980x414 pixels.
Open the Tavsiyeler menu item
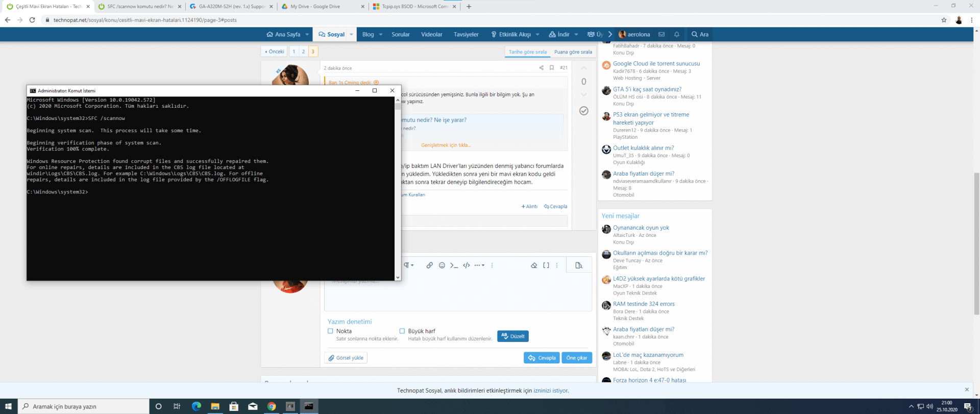tap(466, 34)
